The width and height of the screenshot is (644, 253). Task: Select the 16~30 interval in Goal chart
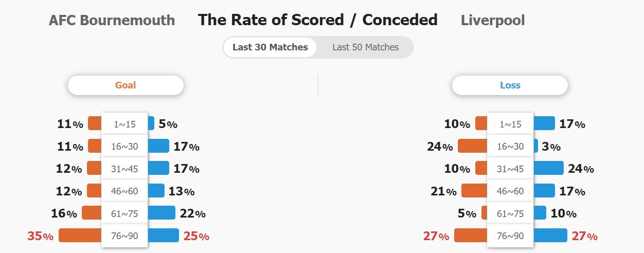[124, 147]
